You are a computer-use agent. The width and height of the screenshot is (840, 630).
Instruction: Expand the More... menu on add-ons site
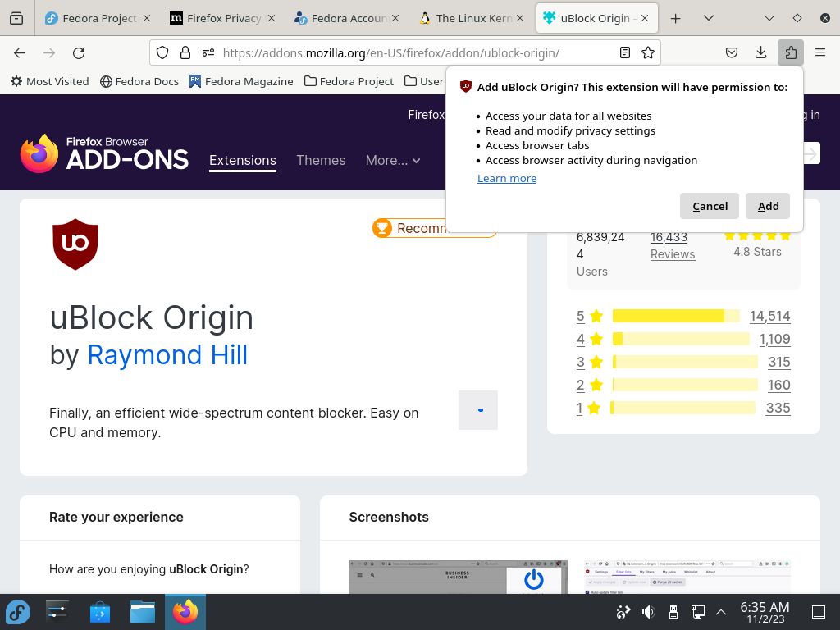(x=393, y=160)
